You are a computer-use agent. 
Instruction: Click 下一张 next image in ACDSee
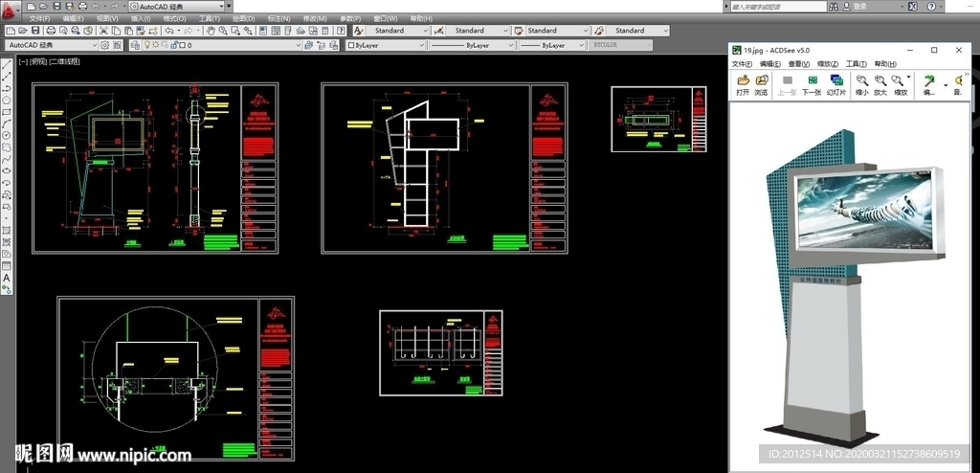coord(812,85)
